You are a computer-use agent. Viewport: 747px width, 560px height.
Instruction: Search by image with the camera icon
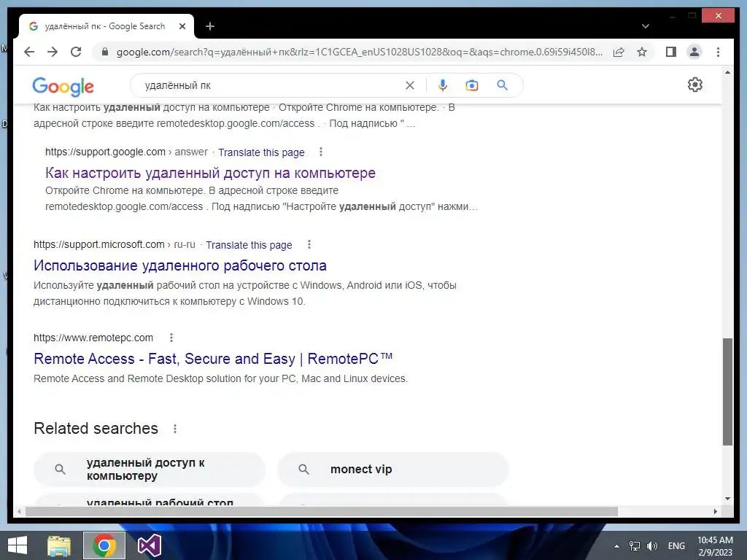pyautogui.click(x=472, y=85)
